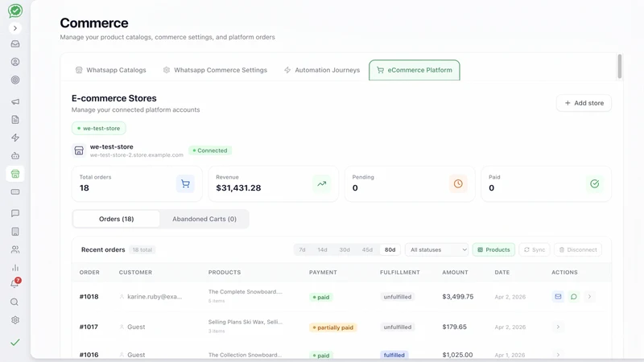Click the WhatsApp message icon for order #1018
The image size is (644, 362).
pos(574,296)
